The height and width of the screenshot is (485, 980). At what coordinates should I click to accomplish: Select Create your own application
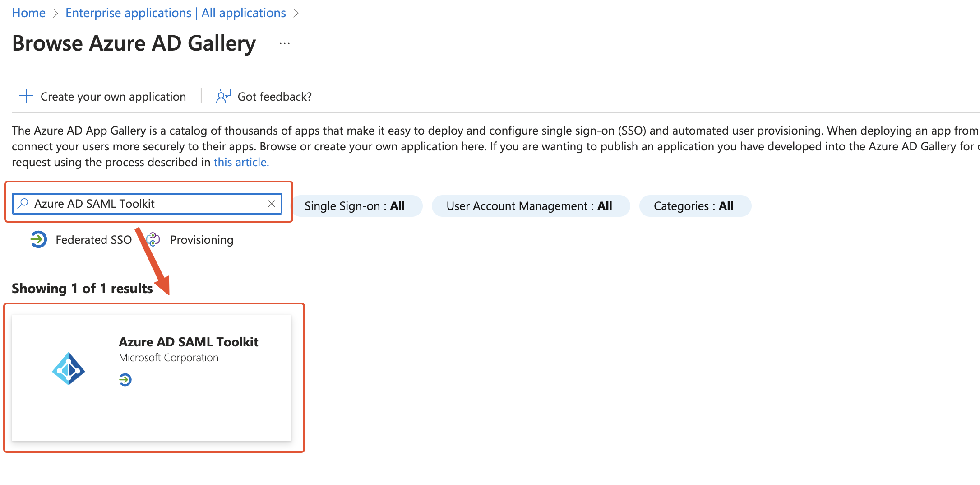pos(113,96)
